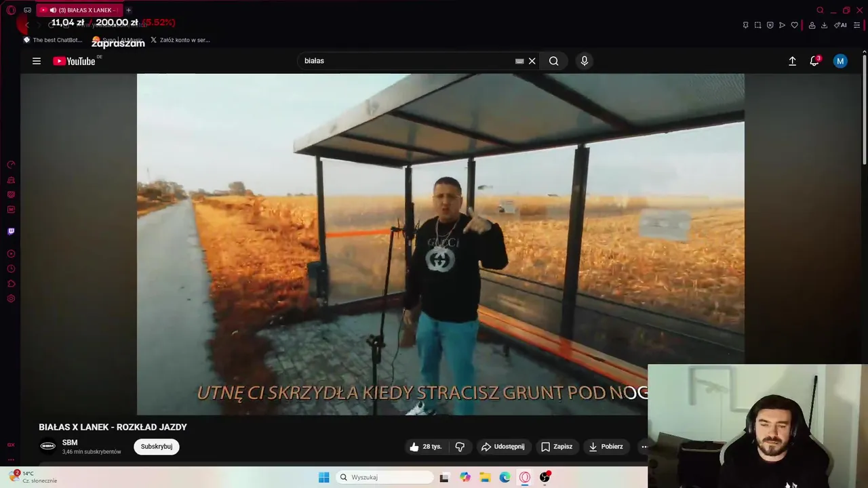Viewport: 868px width, 488px height.
Task: Open sidebar extensions cube icon
Action: (x=11, y=284)
